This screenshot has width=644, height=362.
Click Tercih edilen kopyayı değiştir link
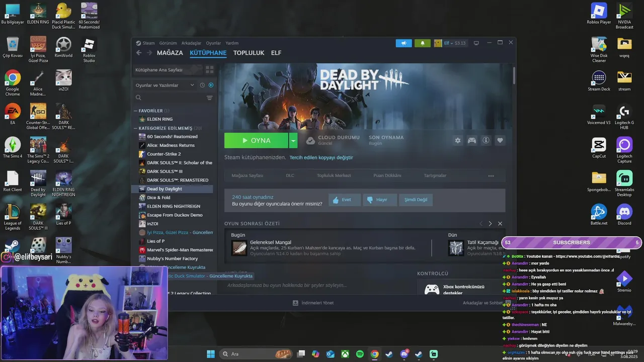click(x=321, y=157)
